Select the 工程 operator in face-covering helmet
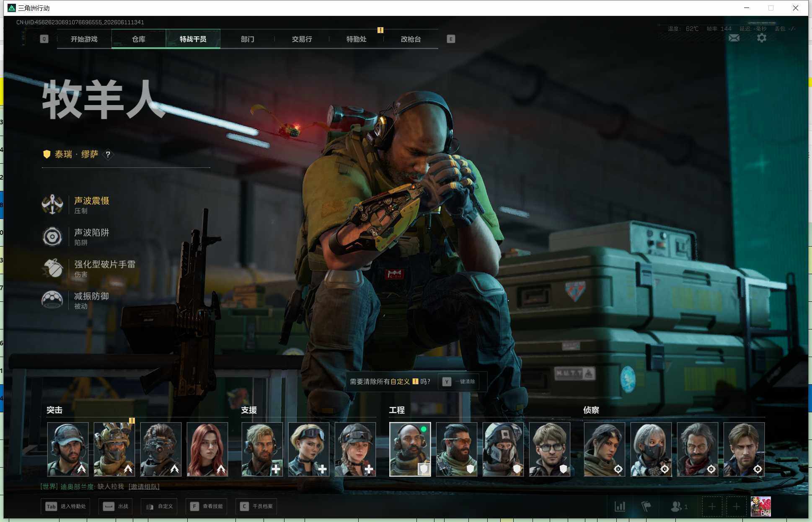The width and height of the screenshot is (812, 522). (x=503, y=449)
